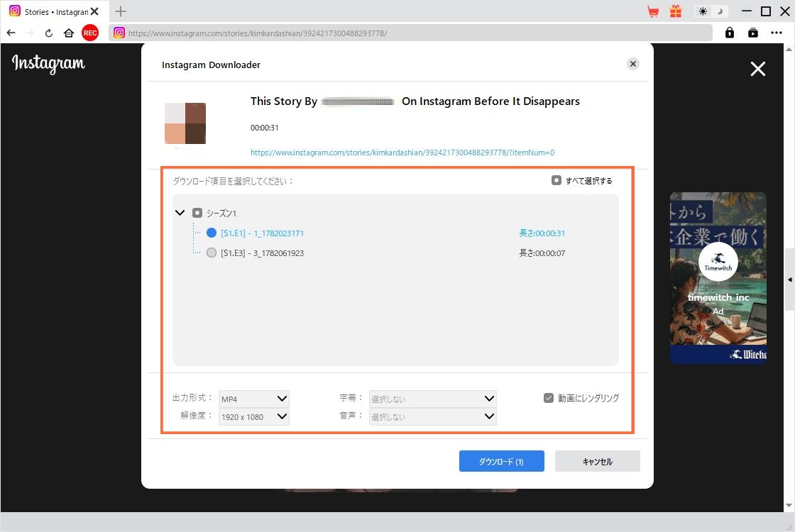Screen dimensions: 795x532
Task: Toggle the S1.E3 episode selection
Action: [212, 253]
